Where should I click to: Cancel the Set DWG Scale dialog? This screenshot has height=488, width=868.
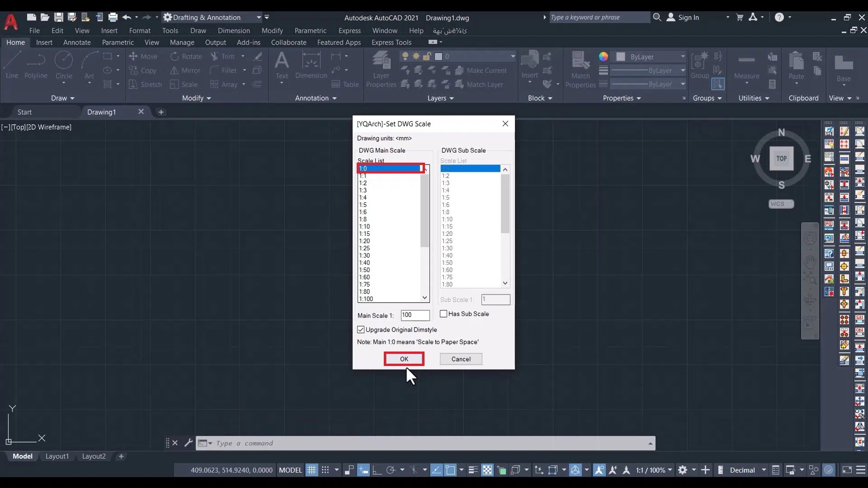(461, 359)
